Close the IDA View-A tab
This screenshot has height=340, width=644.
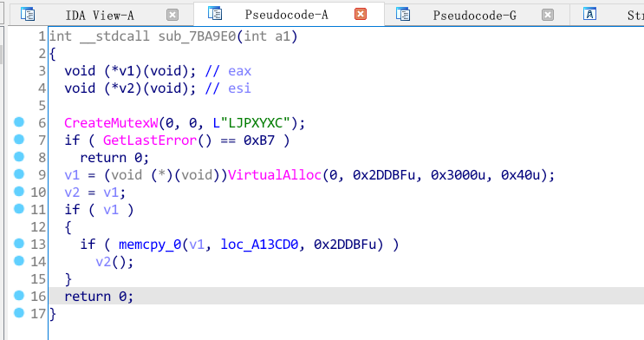pos(172,16)
